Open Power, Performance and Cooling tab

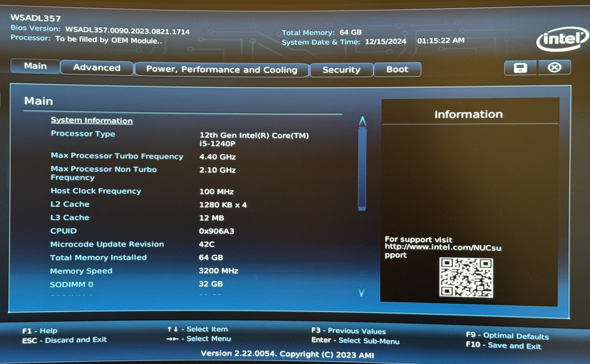point(222,70)
